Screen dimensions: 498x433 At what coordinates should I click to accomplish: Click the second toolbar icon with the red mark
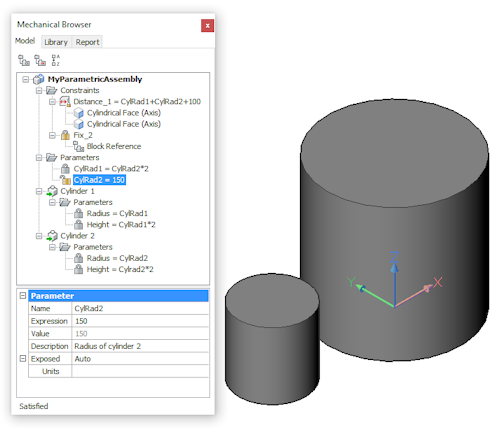tap(40, 60)
